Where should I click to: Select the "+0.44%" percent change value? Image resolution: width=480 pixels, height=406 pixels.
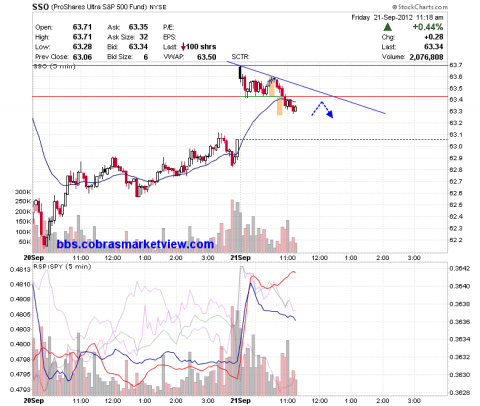click(x=428, y=27)
